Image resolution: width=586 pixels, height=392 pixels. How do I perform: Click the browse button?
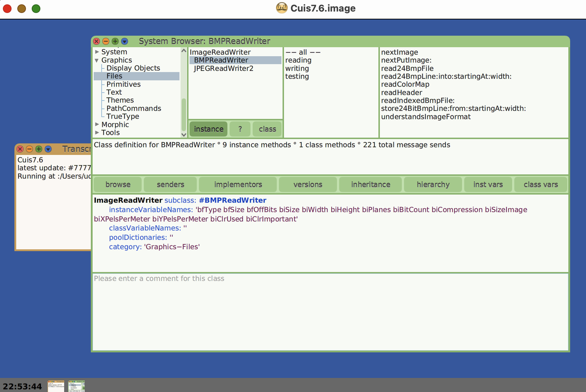click(x=118, y=184)
